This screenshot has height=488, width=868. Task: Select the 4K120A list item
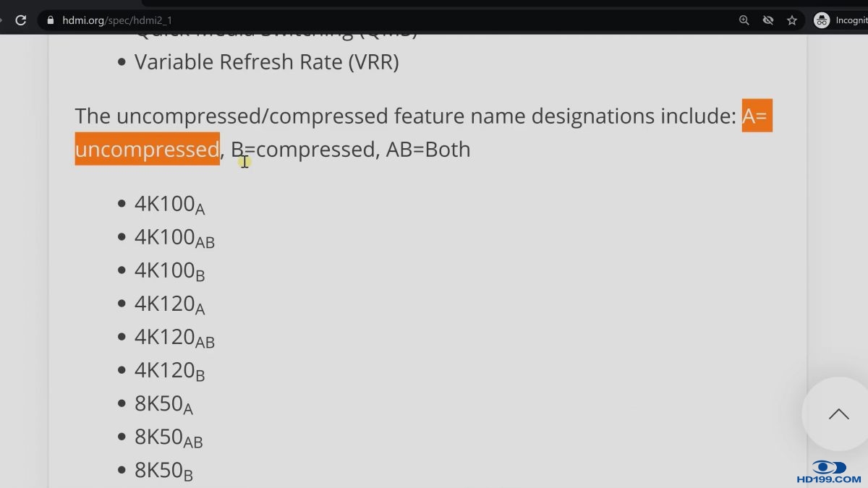[x=169, y=304]
